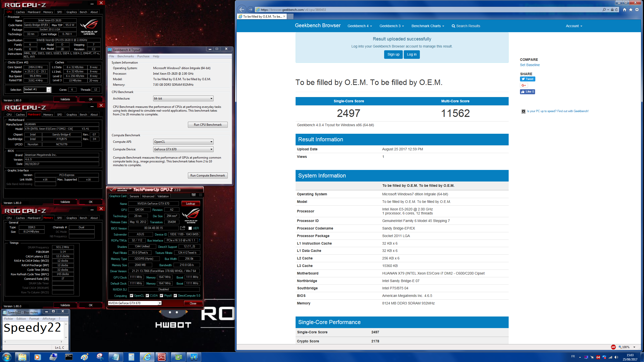Switch to GPU-Z in the taskbar
Screen dimensions: 644x362
(178, 357)
